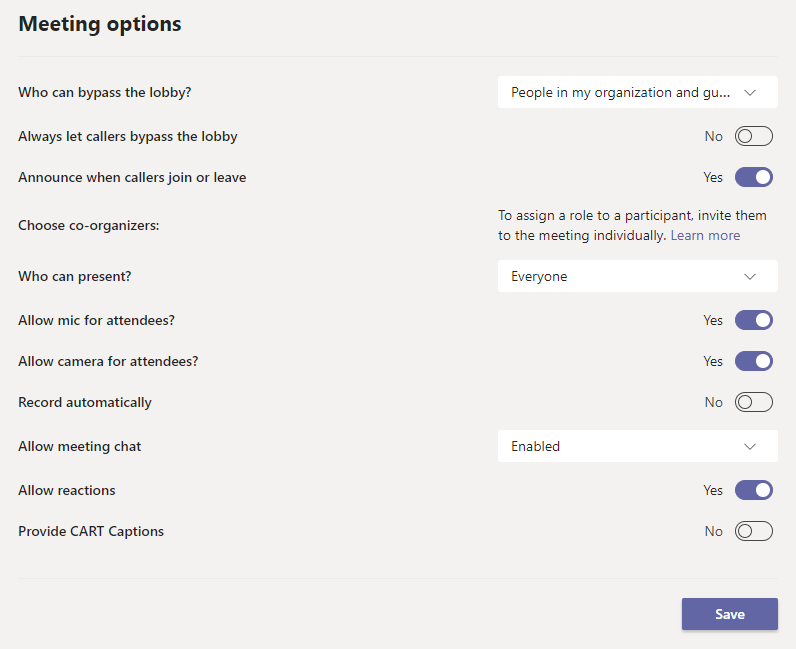This screenshot has height=649, width=796.
Task: Click the 'Meeting options' page heading
Action: pos(100,24)
